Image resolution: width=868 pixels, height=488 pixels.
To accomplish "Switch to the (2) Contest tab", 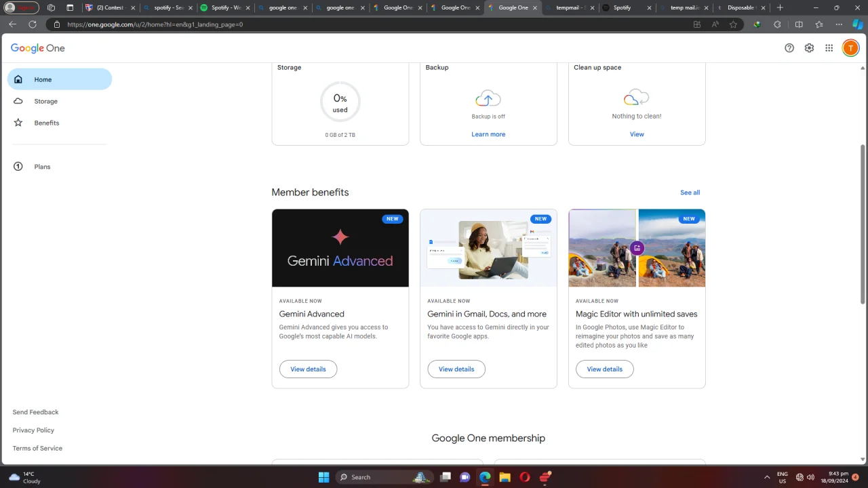I will [110, 7].
